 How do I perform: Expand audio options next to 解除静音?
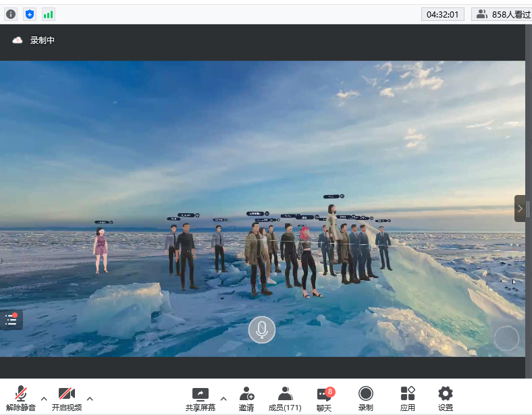(44, 399)
